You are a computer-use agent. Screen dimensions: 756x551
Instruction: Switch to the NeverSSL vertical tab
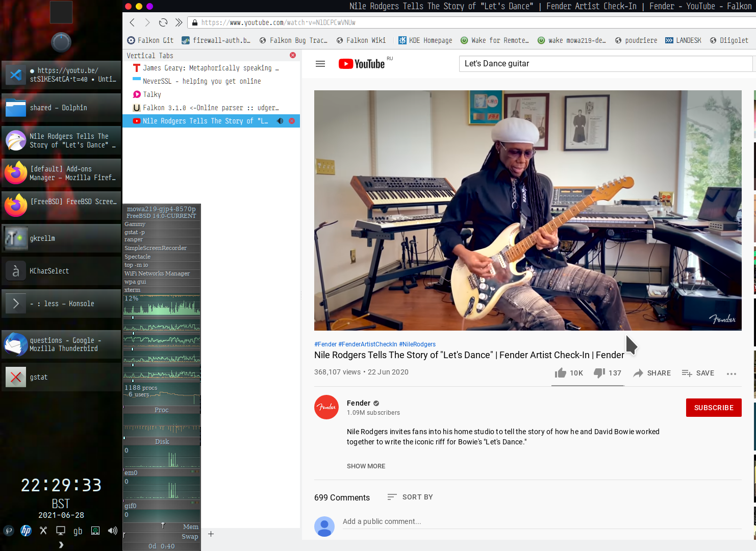coord(201,81)
